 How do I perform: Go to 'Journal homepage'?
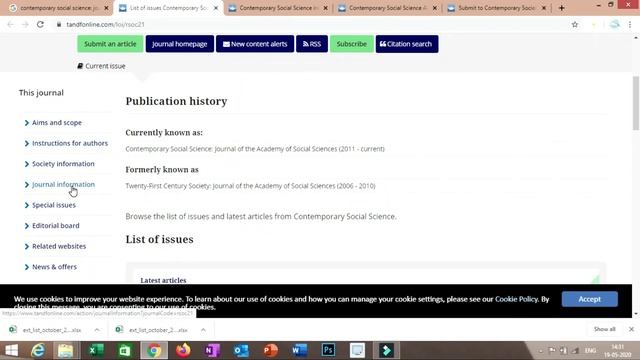[180, 44]
